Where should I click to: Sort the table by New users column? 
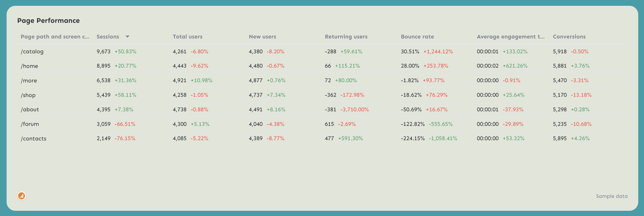(x=262, y=36)
